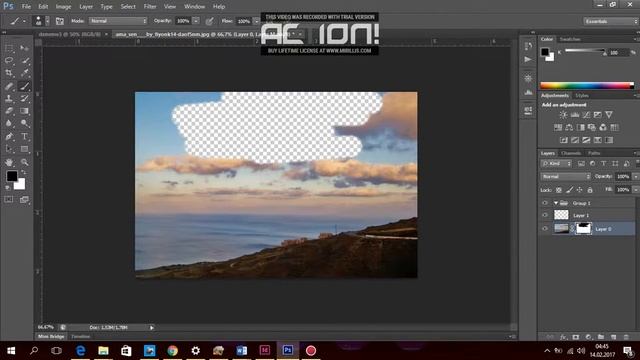Create a new group via folder icon
Viewport: 640px width, 360px height.
601,337
